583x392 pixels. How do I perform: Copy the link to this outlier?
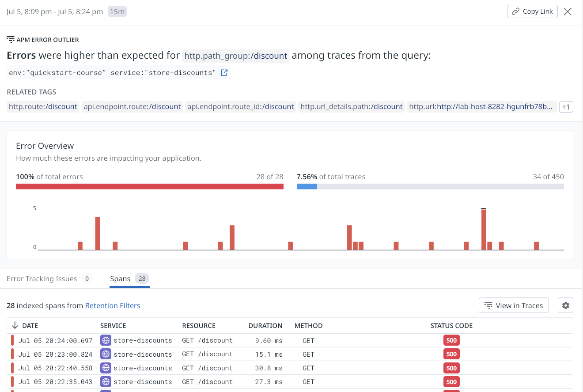[532, 11]
